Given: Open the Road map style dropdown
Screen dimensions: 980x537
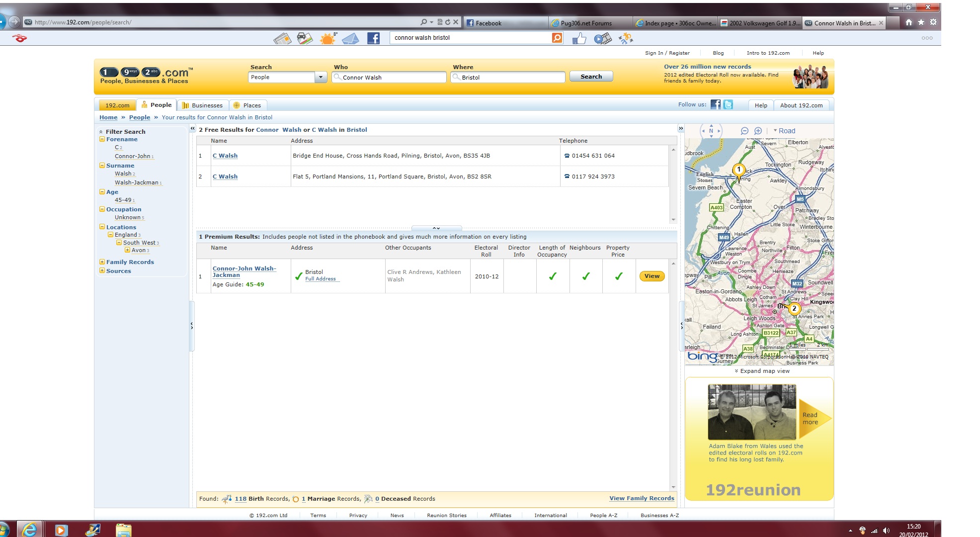Looking at the screenshot, I should point(784,131).
